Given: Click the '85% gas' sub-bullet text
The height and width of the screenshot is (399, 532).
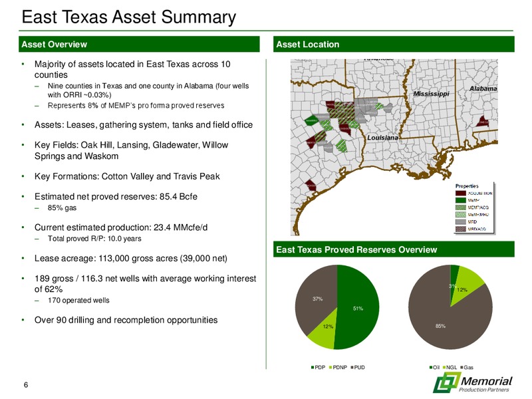Looking at the screenshot, I should (62, 207).
